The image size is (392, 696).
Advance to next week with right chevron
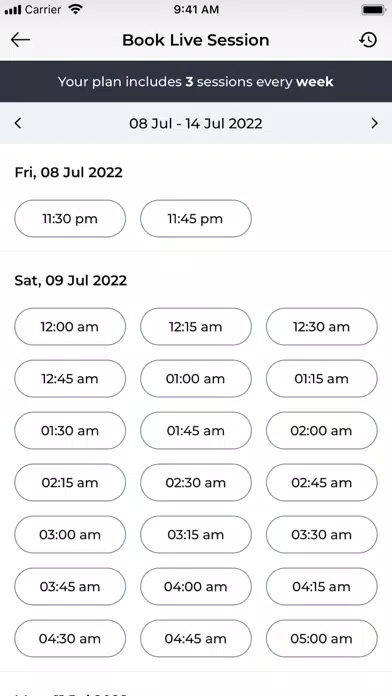pos(374,123)
